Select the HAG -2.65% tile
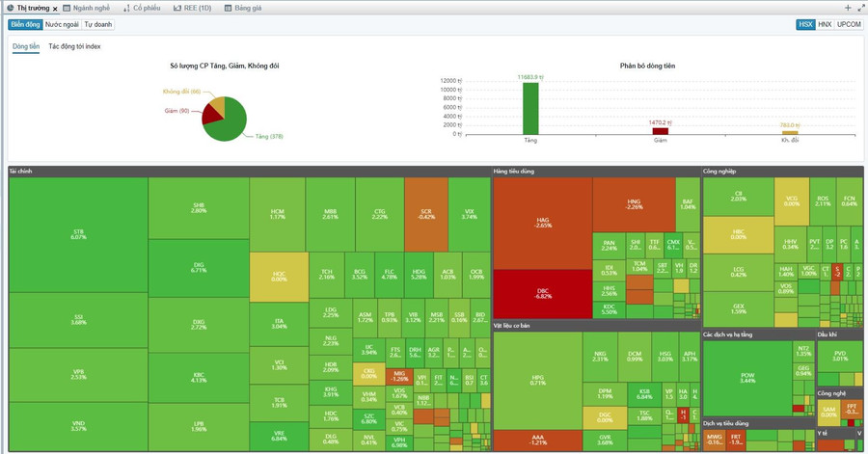The image size is (868, 454). (x=542, y=223)
